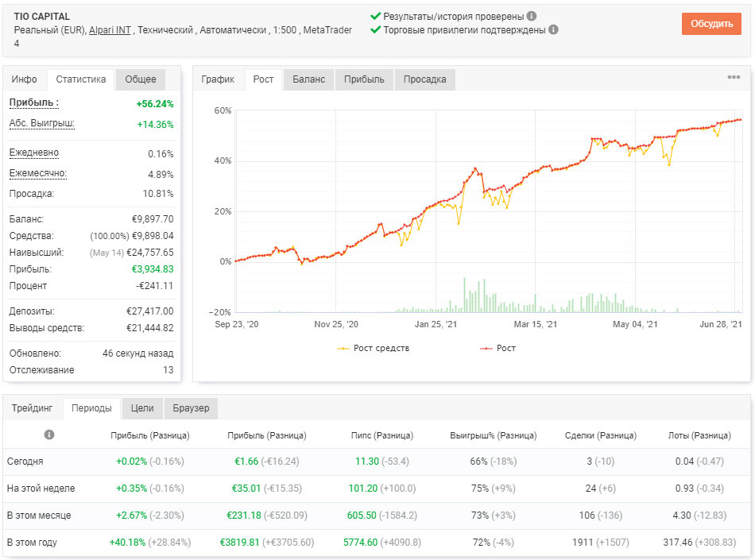The width and height of the screenshot is (755, 560).
Task: Select the График tab
Action: coord(218,79)
